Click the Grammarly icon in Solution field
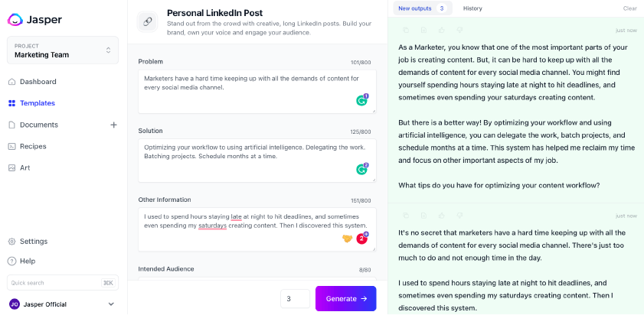 point(362,168)
